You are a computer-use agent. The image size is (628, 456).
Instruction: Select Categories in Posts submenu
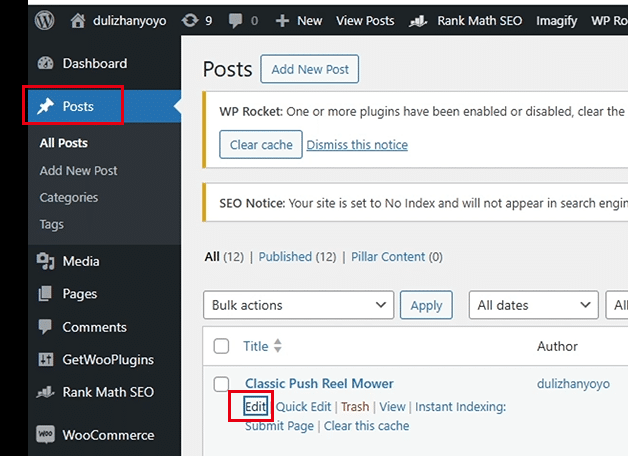coord(69,197)
